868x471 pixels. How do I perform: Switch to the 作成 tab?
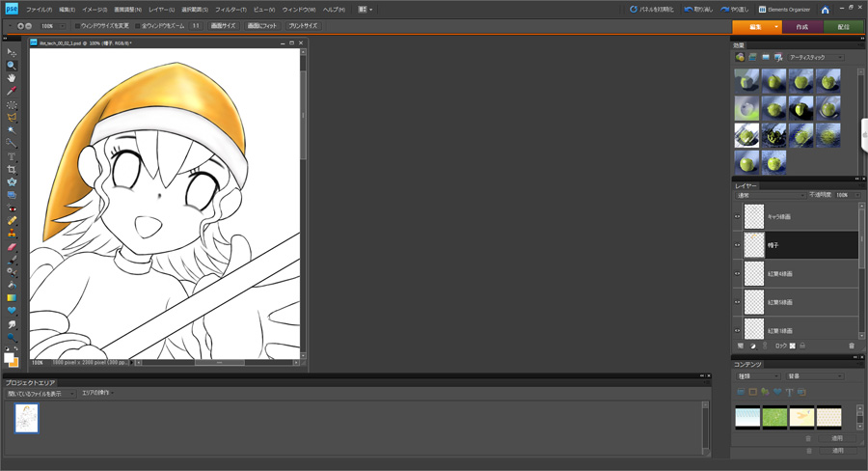[802, 27]
